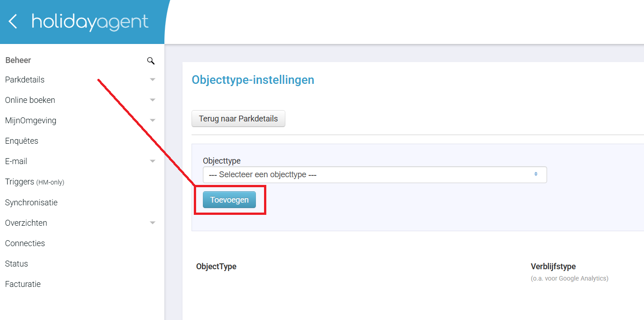Click the Parkdetails menu label
The width and height of the screenshot is (644, 320).
25,80
